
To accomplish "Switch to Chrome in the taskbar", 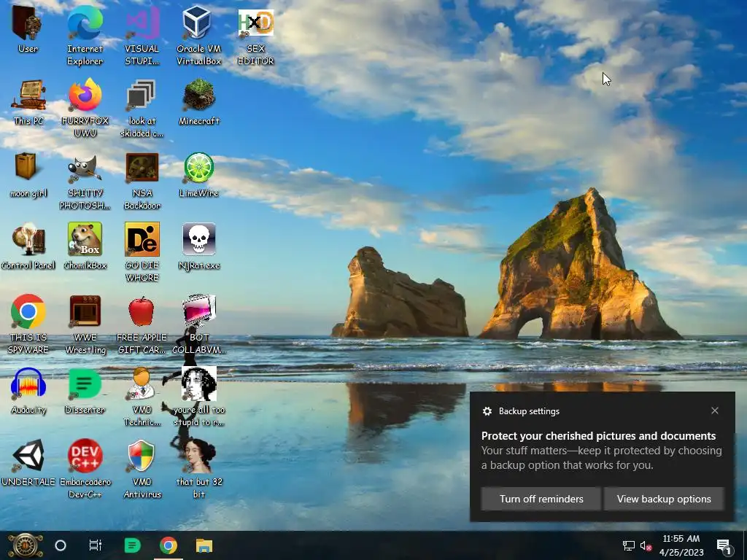I will click(169, 545).
